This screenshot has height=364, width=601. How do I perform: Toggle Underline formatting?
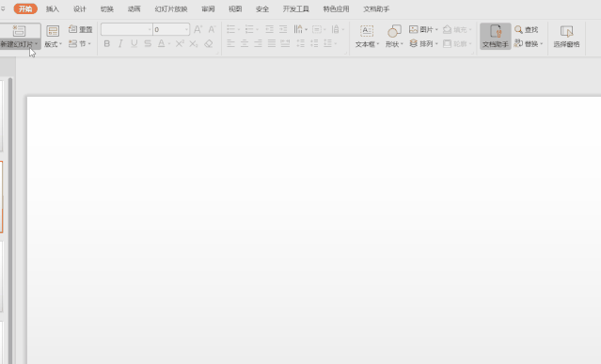pyautogui.click(x=134, y=43)
